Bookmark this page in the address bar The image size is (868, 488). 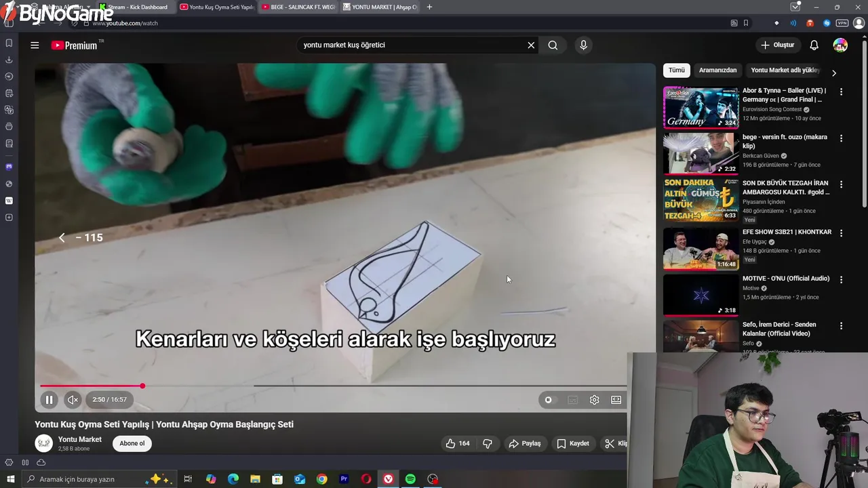tap(746, 23)
